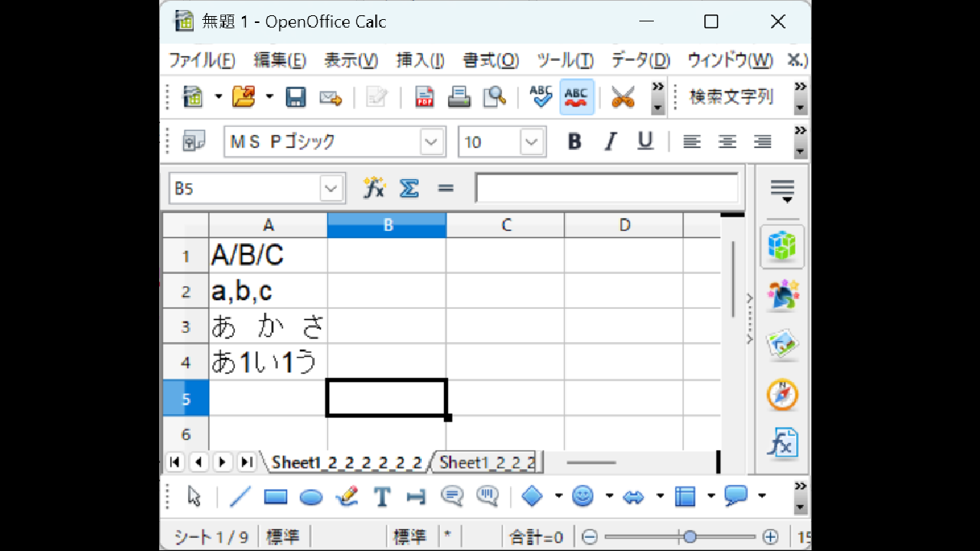The height and width of the screenshot is (551, 980).
Task: Open the font name dropdown arrow
Action: pyautogui.click(x=432, y=142)
